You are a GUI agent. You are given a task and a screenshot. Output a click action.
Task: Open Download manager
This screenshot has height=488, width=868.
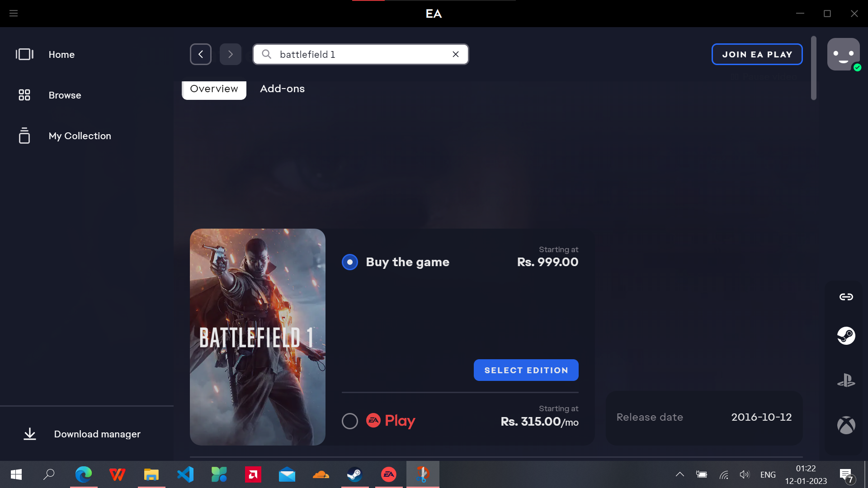tap(97, 434)
